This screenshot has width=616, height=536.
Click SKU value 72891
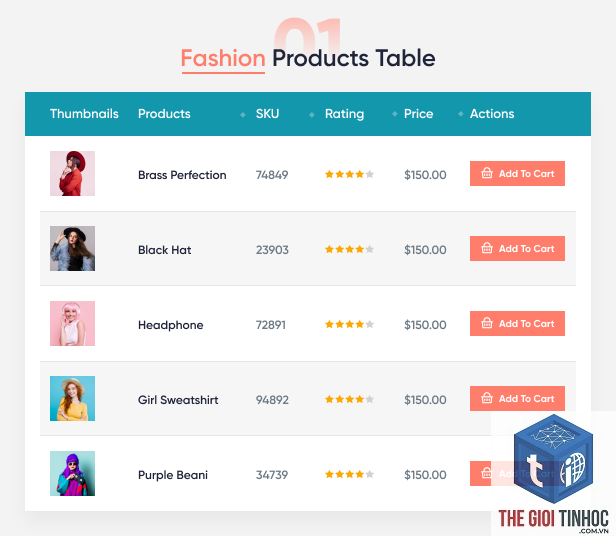coord(271,325)
